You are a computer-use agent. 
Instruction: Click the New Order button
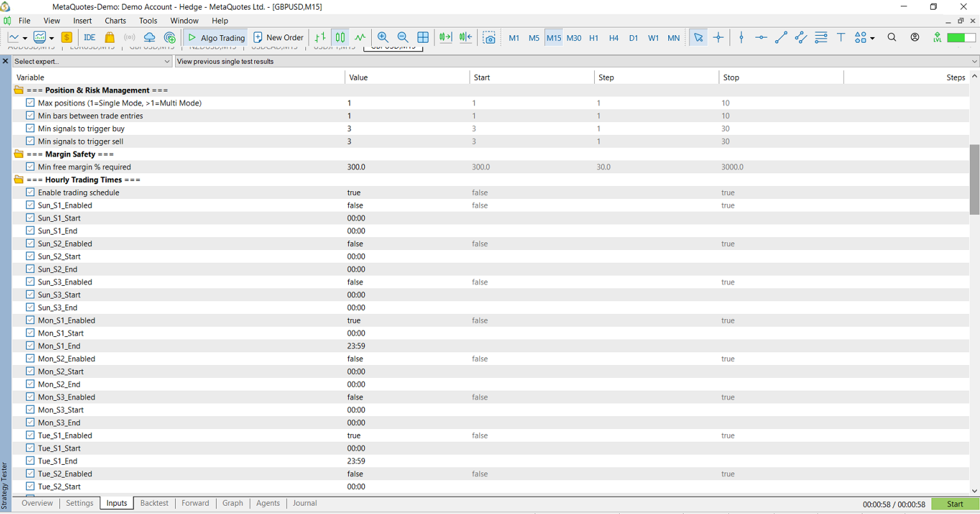279,38
